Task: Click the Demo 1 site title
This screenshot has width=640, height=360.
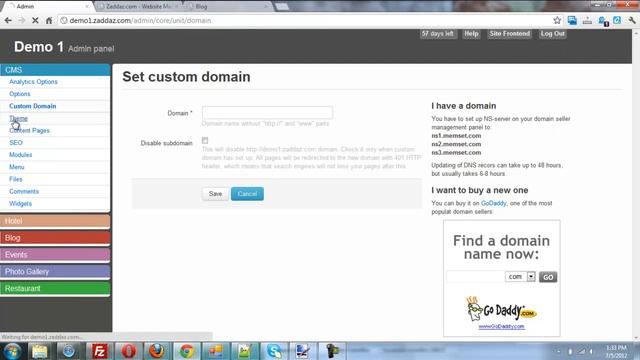Action: click(x=39, y=47)
